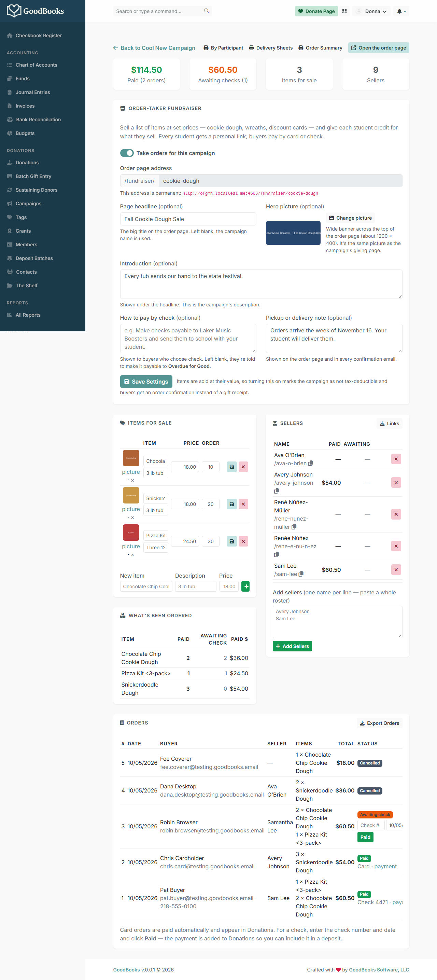The width and height of the screenshot is (437, 980).
Task: Remove seller Avery Johnson
Action: (396, 482)
